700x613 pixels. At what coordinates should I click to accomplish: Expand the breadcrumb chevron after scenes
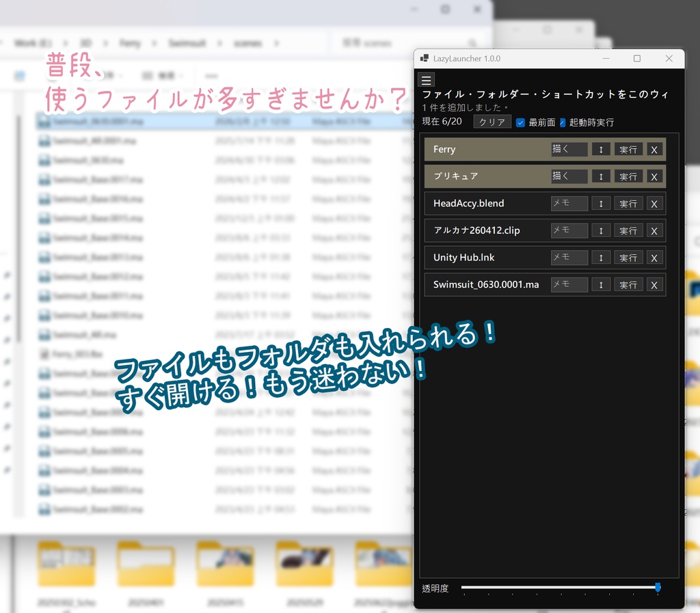click(x=275, y=42)
